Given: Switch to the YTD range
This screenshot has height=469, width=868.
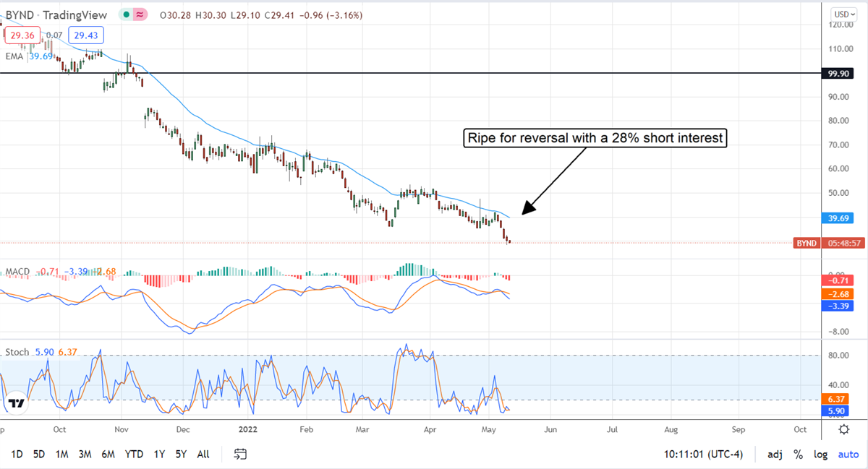Looking at the screenshot, I should [133, 455].
